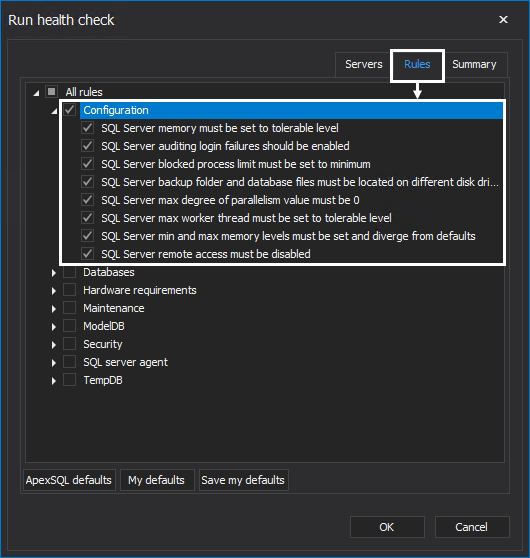Uncheck auditing login failures rule checkbox
This screenshot has height=558, width=530.
coord(88,146)
